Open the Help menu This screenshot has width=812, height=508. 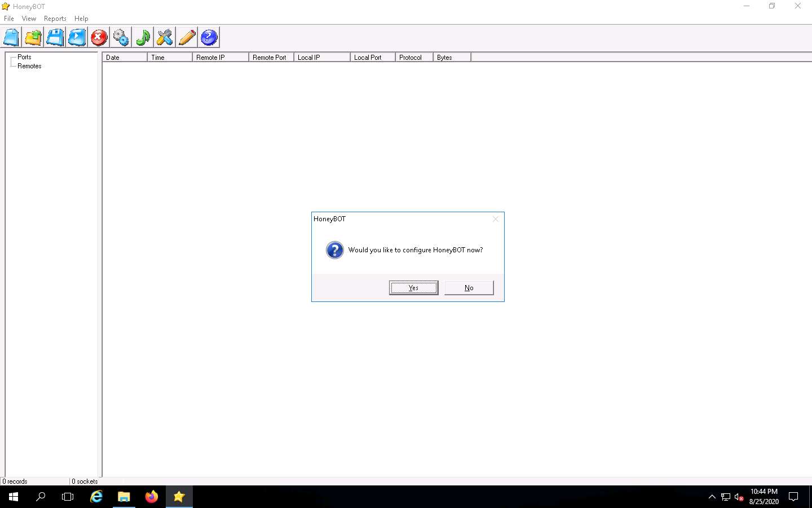pos(81,19)
